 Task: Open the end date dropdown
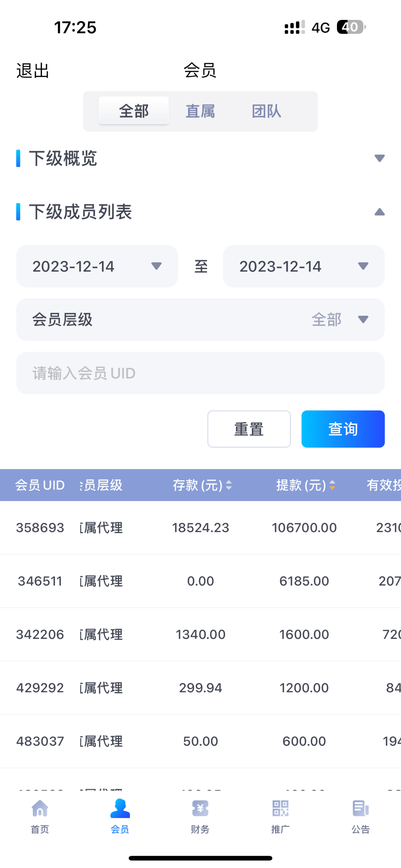pos(304,266)
